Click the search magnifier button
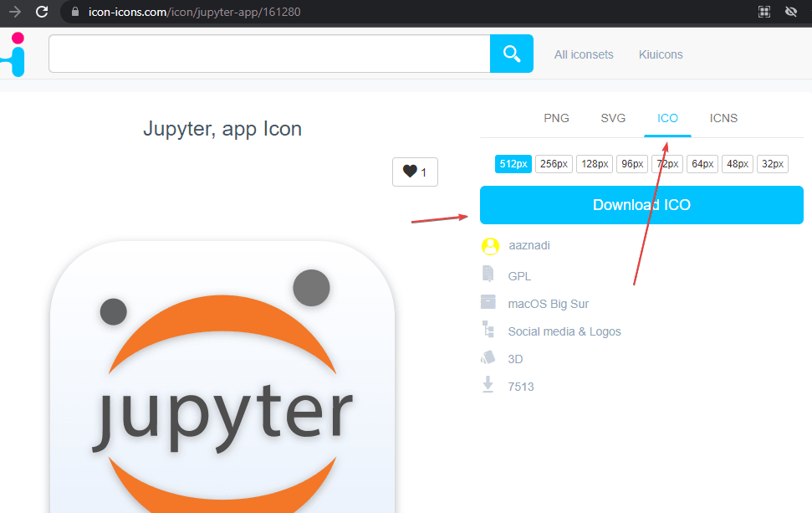 click(511, 53)
